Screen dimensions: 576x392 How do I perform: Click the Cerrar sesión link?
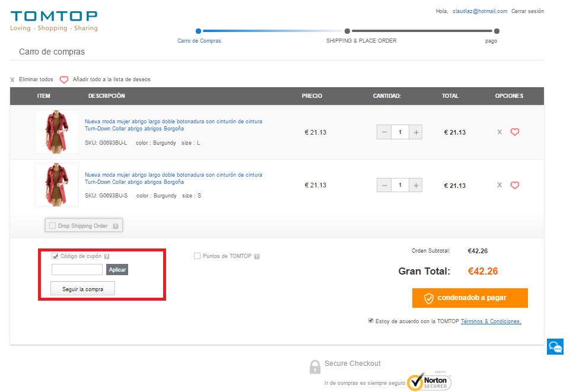click(x=527, y=11)
